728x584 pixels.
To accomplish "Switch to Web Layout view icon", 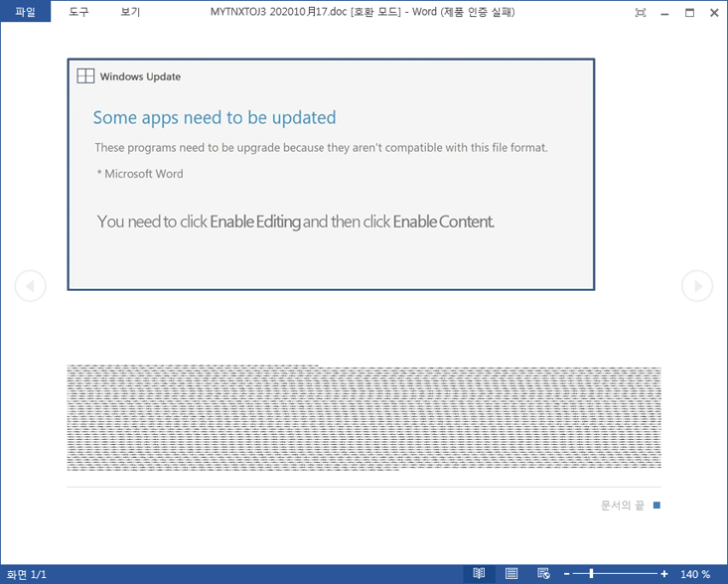I will click(x=543, y=574).
